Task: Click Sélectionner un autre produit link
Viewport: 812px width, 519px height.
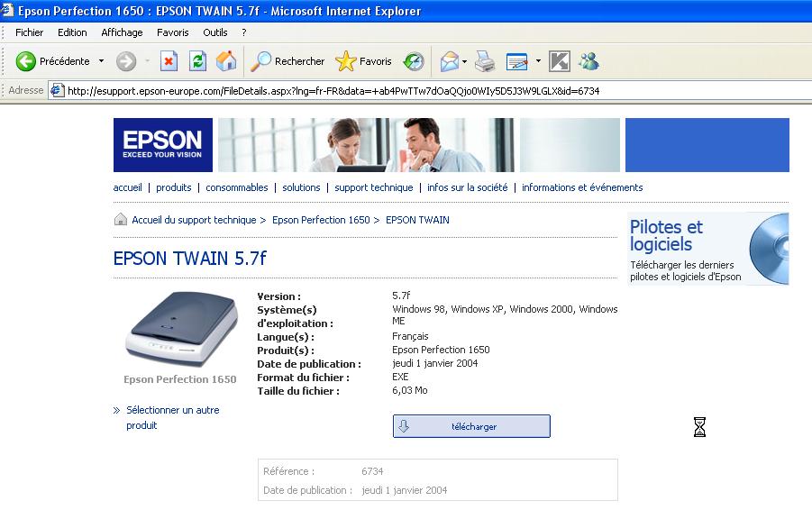Action: point(172,417)
